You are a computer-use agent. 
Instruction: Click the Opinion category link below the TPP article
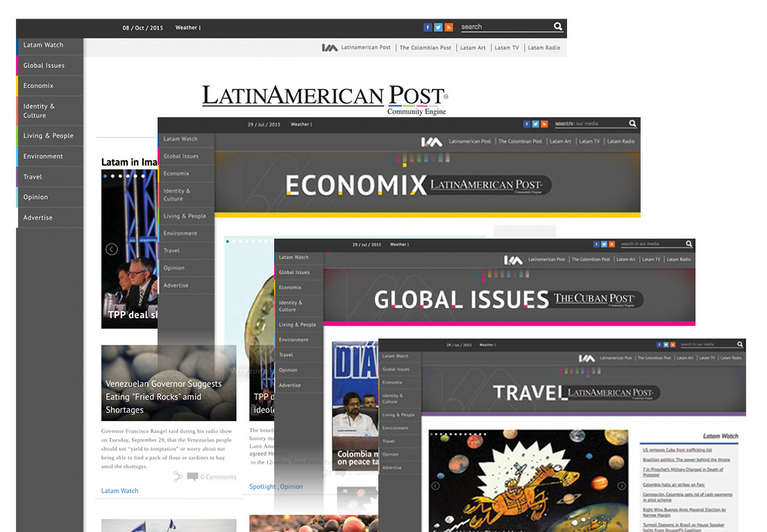(x=292, y=486)
